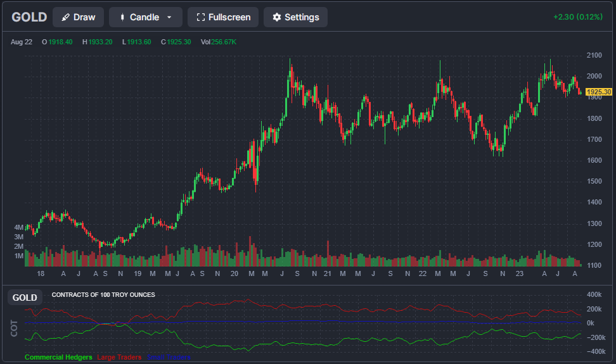Click the 2100 price axis label

594,55
